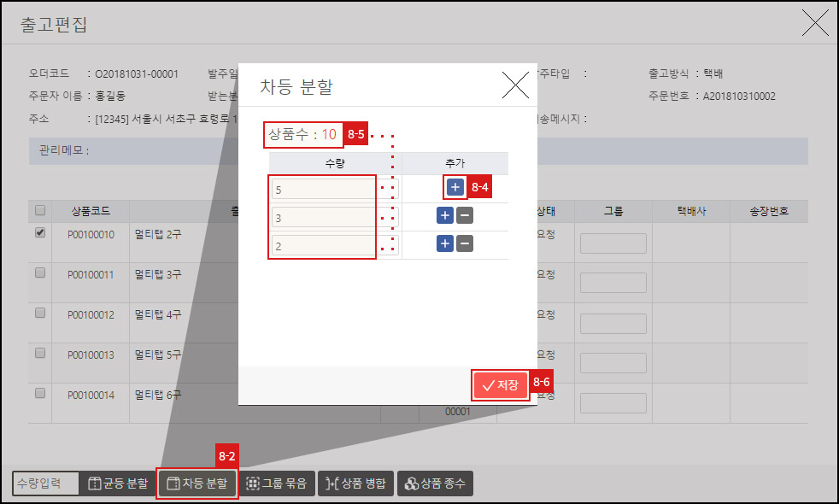Click the 그룹 묶음 group-bundle toolbar icon
839x504 pixels.
coord(250,483)
